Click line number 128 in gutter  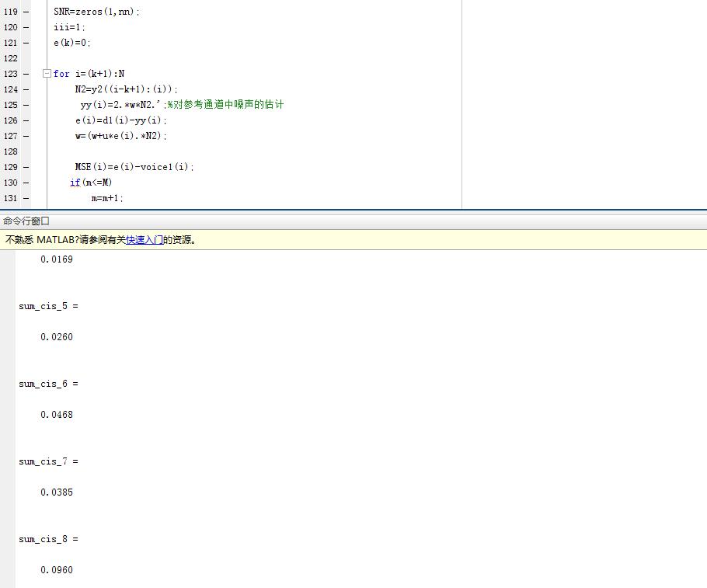[10, 151]
